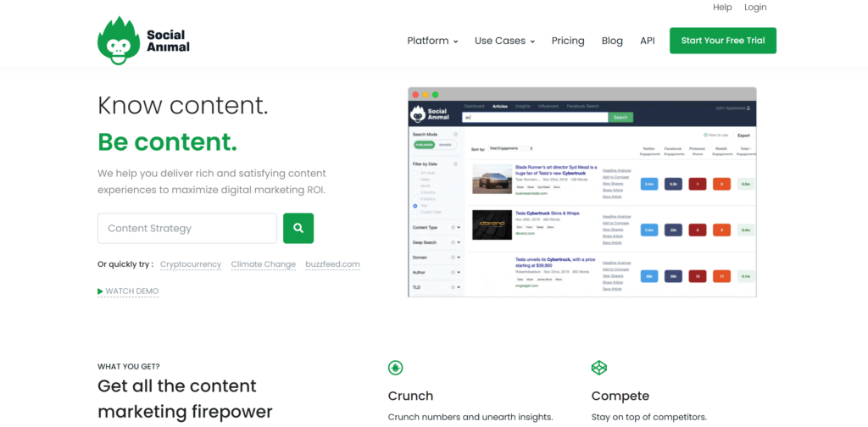Switch to the Influencers tab in demo
Screen dimensions: 868x427
click(x=548, y=106)
